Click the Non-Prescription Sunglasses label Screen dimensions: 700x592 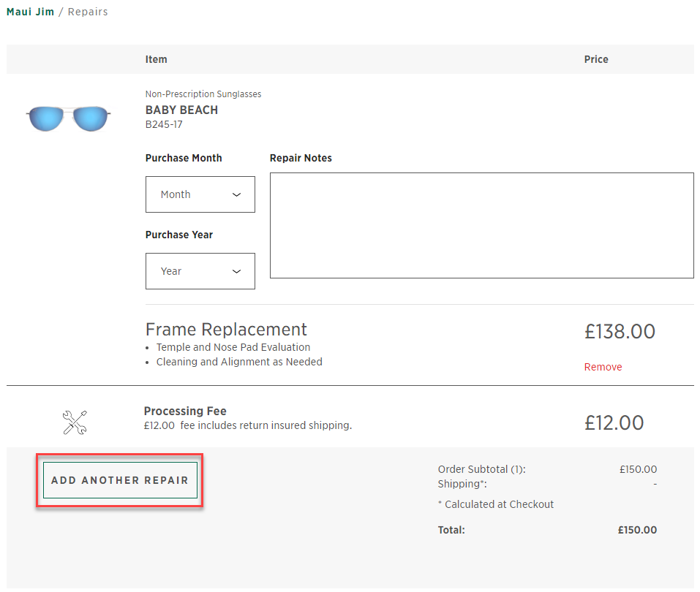(203, 94)
